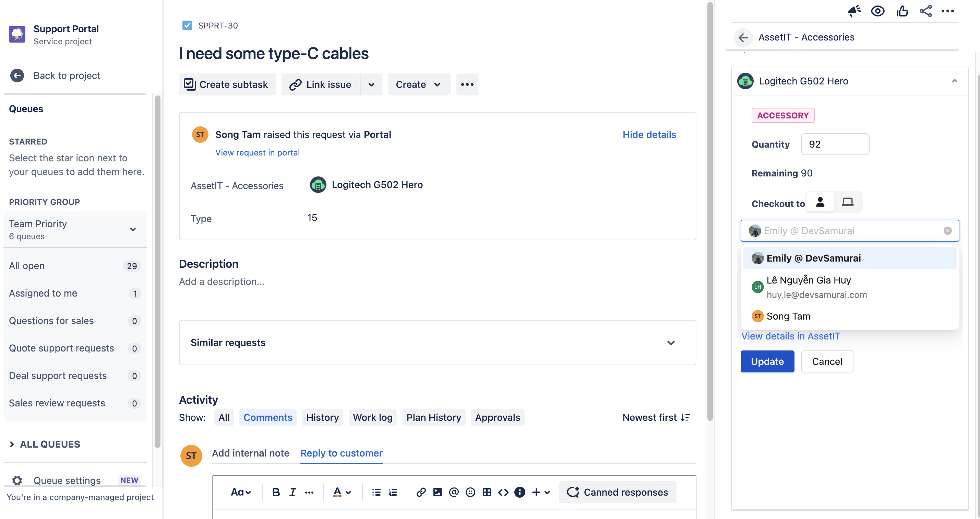Enable watching via the eye icon

(878, 11)
